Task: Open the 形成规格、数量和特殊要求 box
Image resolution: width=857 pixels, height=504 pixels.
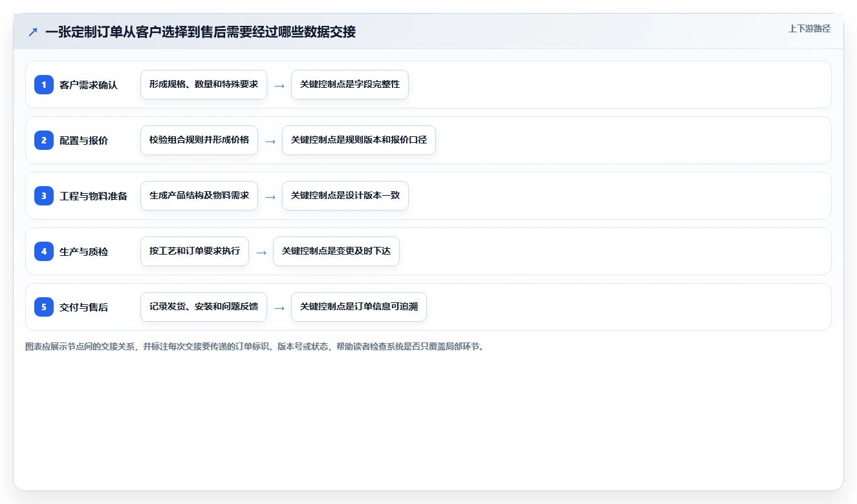Action: point(204,85)
